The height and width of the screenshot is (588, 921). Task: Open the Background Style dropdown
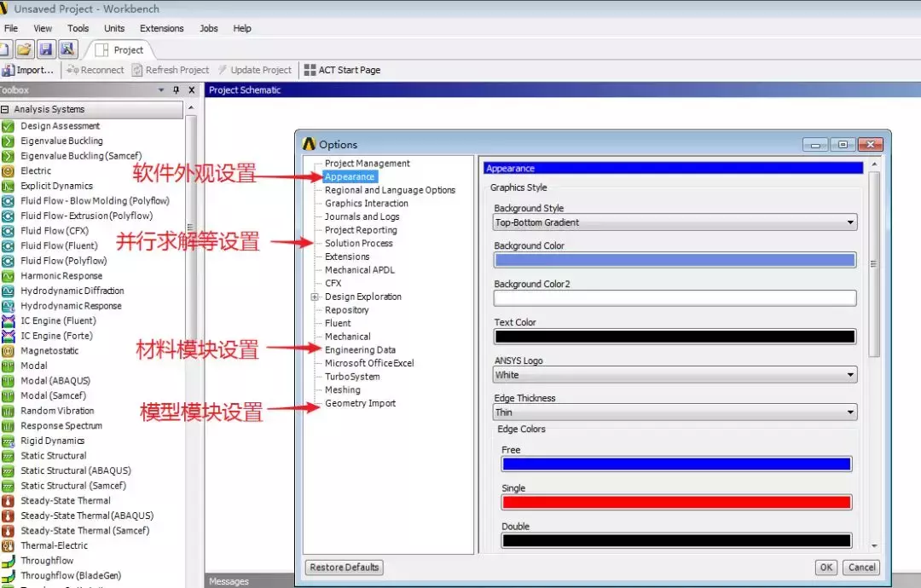[x=675, y=222]
